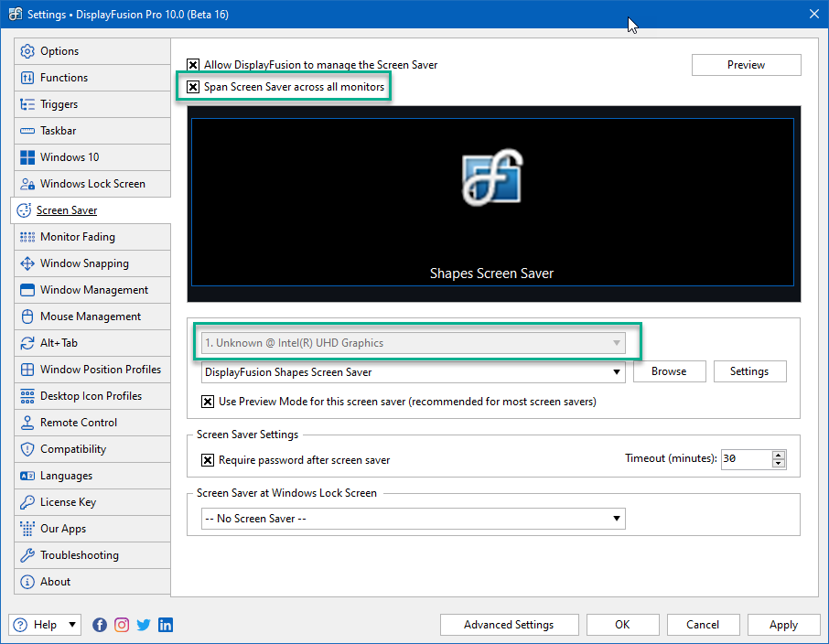This screenshot has height=644, width=829.
Task: Open the screen saver Settings button
Action: [749, 371]
